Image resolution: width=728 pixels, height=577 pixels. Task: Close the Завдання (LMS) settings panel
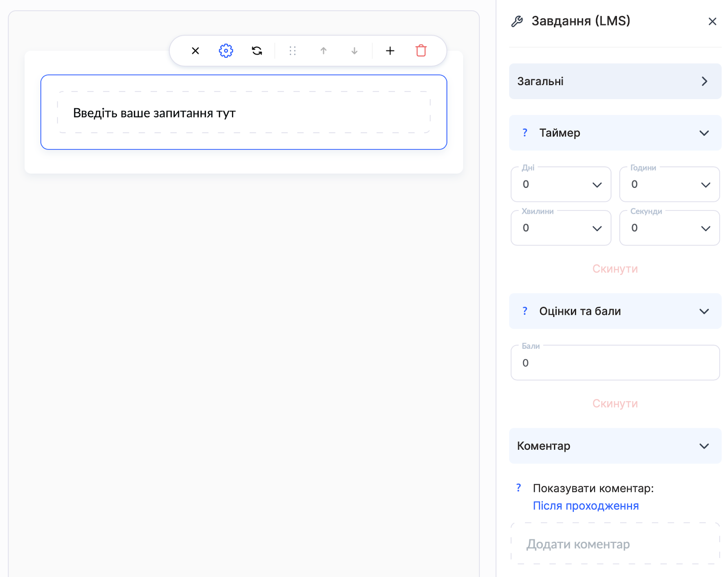712,21
